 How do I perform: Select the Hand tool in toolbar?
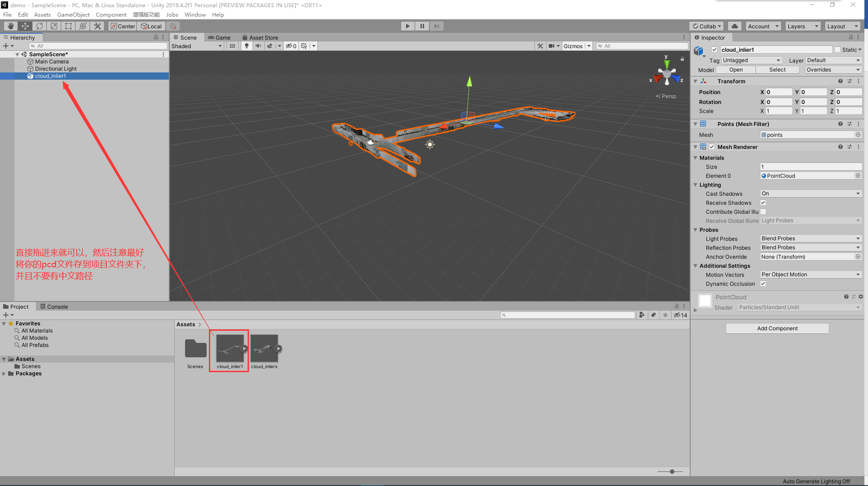tap(11, 26)
